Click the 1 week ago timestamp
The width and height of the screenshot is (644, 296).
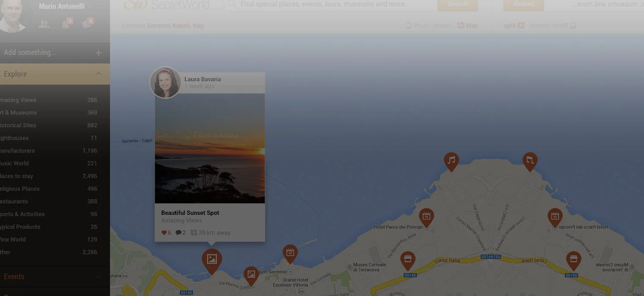click(x=199, y=86)
